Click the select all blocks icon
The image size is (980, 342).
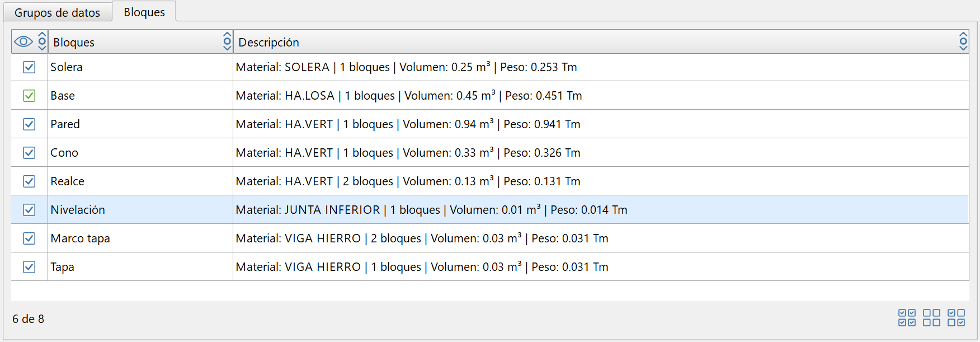pos(907,317)
